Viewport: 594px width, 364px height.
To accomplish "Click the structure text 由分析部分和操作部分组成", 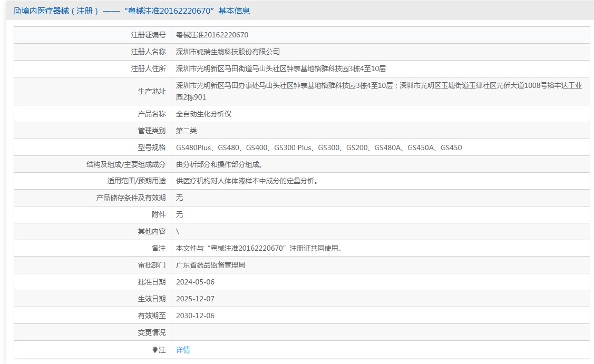I will (219, 164).
